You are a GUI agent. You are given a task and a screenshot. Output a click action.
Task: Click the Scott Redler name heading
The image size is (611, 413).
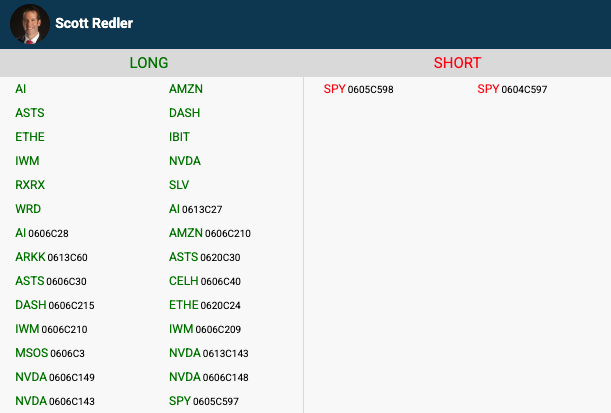94,23
